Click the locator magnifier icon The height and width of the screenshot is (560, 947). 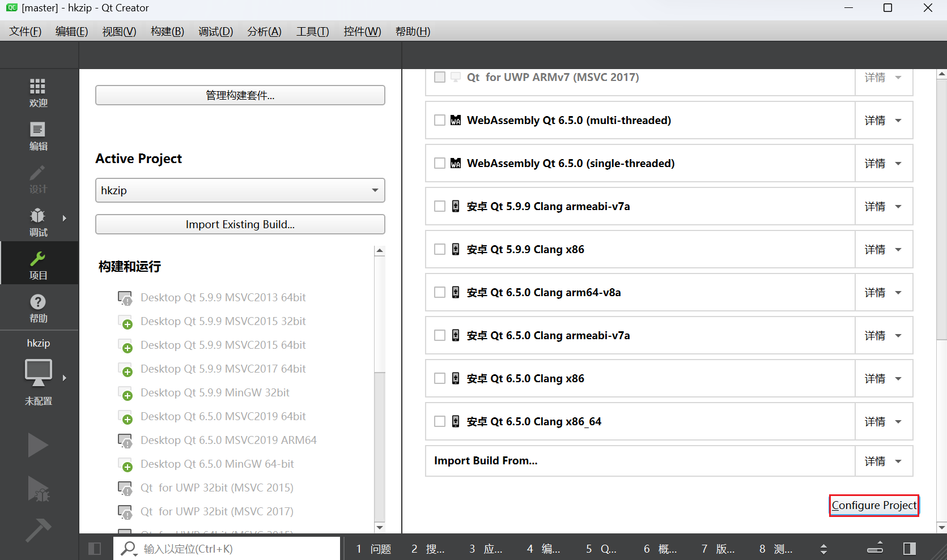pyautogui.click(x=129, y=548)
